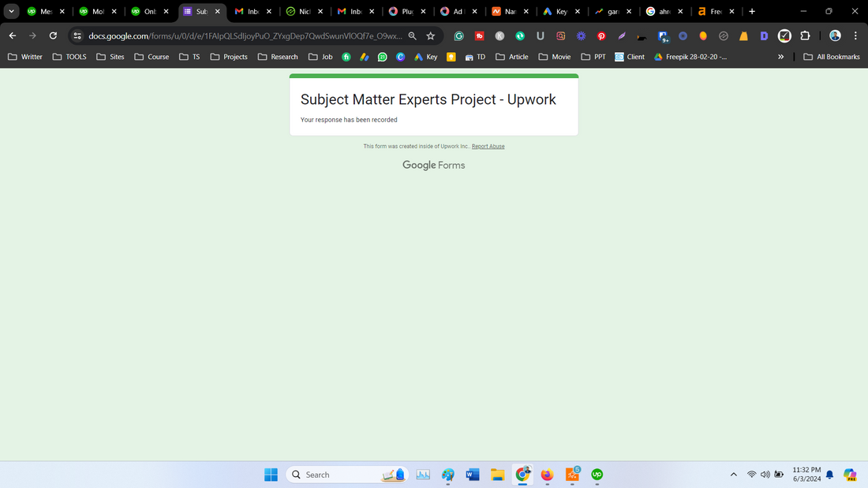Click the taskbar Search box

346,475
